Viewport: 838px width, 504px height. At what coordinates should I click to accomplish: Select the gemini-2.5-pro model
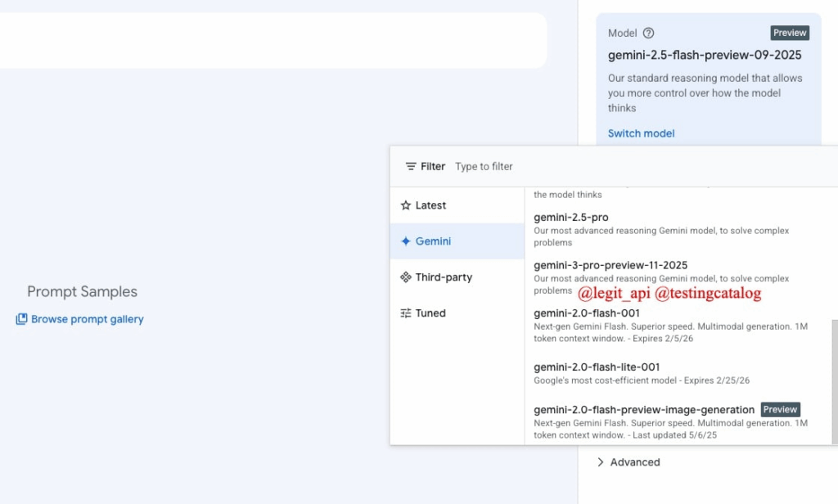570,217
